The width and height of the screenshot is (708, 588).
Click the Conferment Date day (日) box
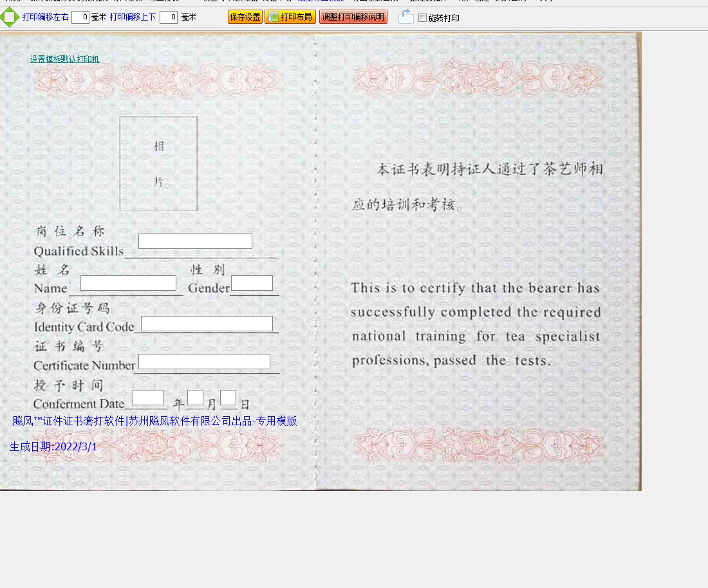(228, 398)
